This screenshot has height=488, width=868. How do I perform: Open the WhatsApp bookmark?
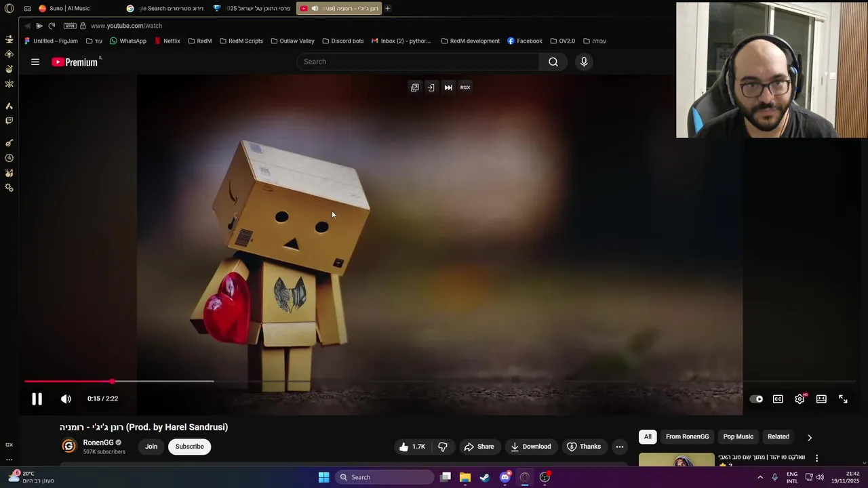[127, 41]
